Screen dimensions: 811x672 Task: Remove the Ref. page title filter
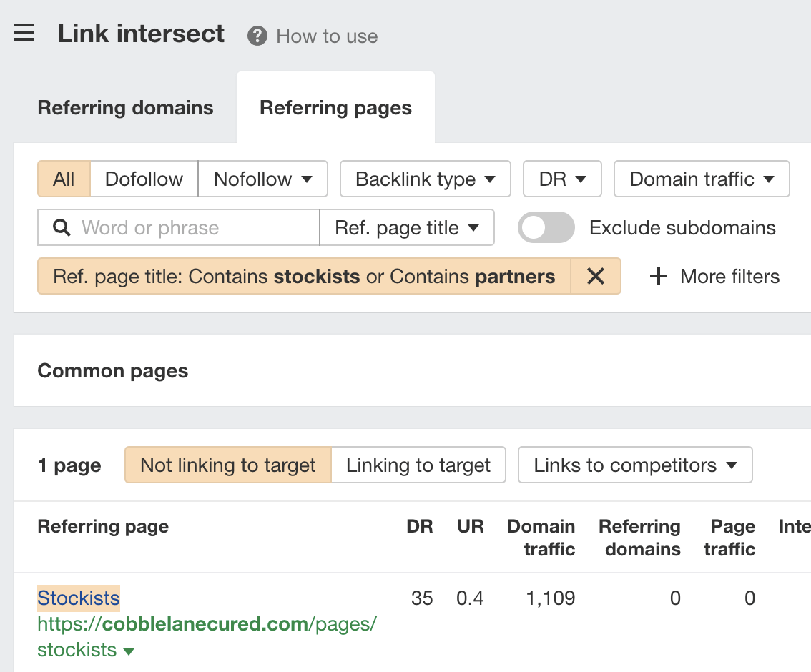point(596,276)
